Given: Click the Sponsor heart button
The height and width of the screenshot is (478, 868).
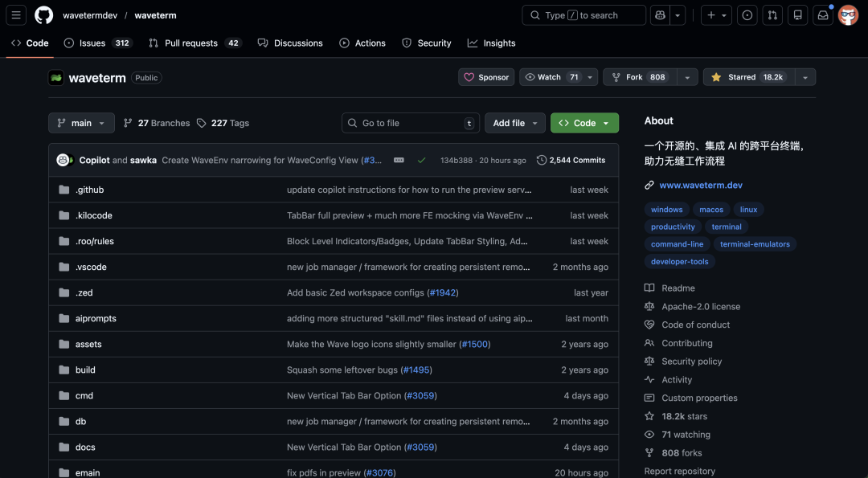Looking at the screenshot, I should pos(486,77).
